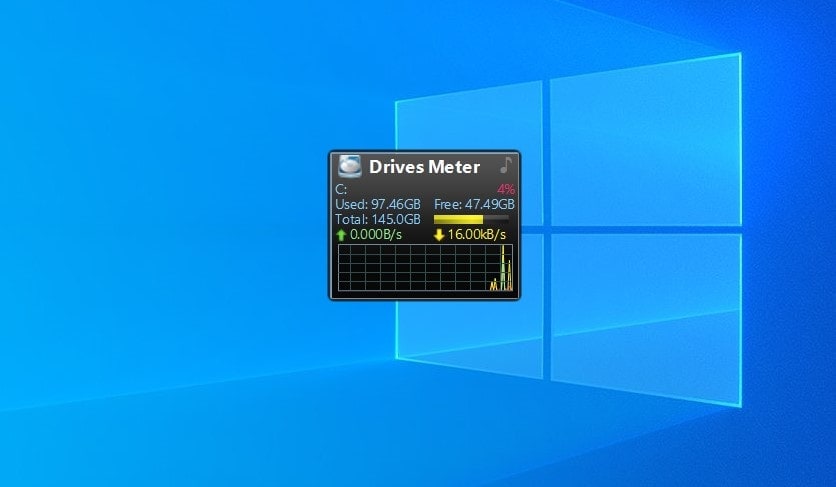The image size is (836, 487).
Task: Click the red 4% activity value
Action: 506,189
